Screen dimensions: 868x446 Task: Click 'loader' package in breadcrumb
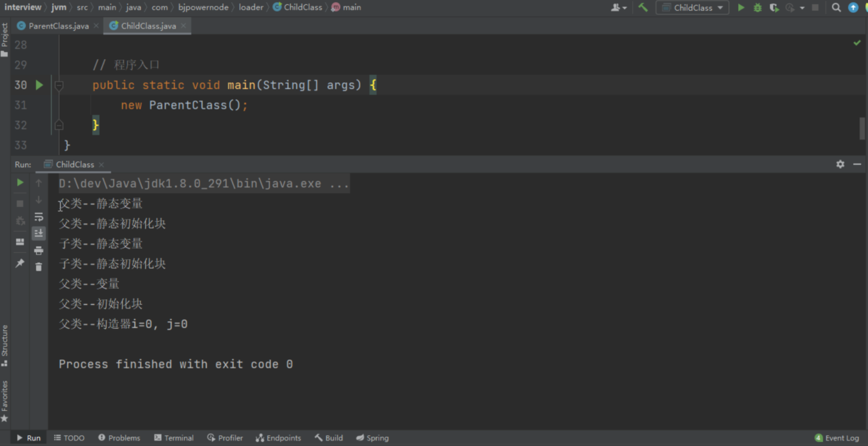251,7
